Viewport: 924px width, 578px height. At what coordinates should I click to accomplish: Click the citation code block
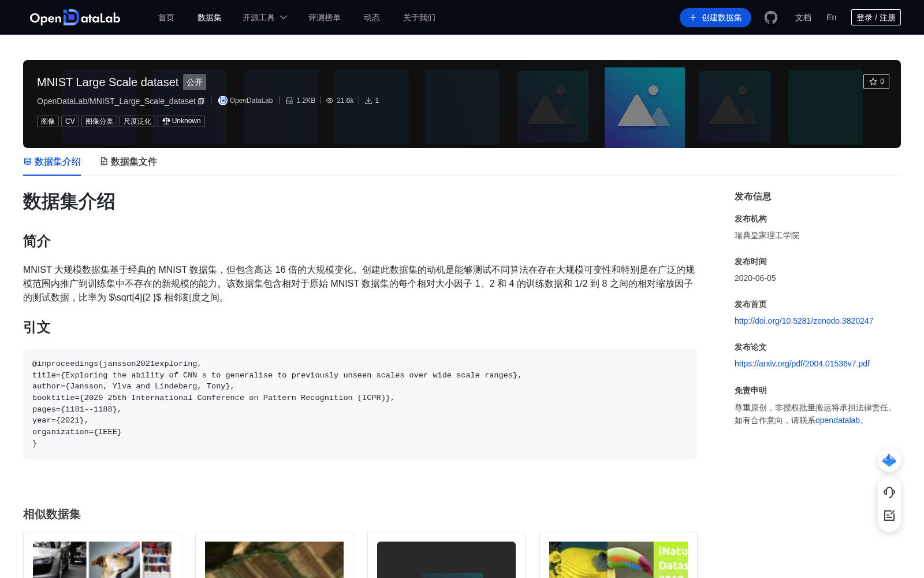[360, 404]
